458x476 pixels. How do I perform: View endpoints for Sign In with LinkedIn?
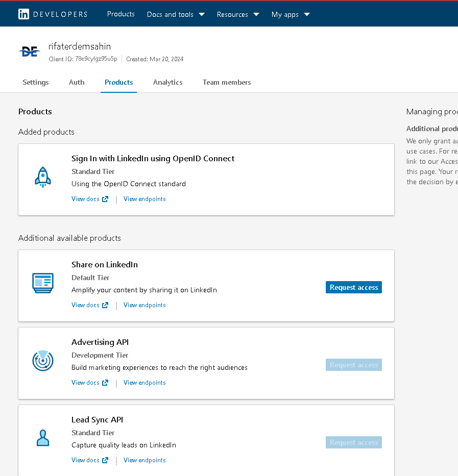[x=144, y=199]
